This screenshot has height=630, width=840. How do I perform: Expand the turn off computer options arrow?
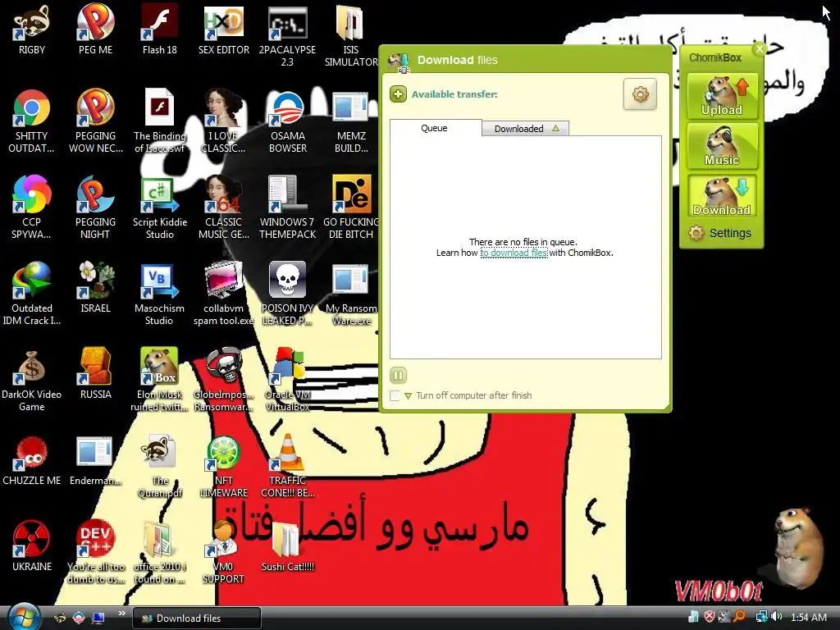(409, 396)
